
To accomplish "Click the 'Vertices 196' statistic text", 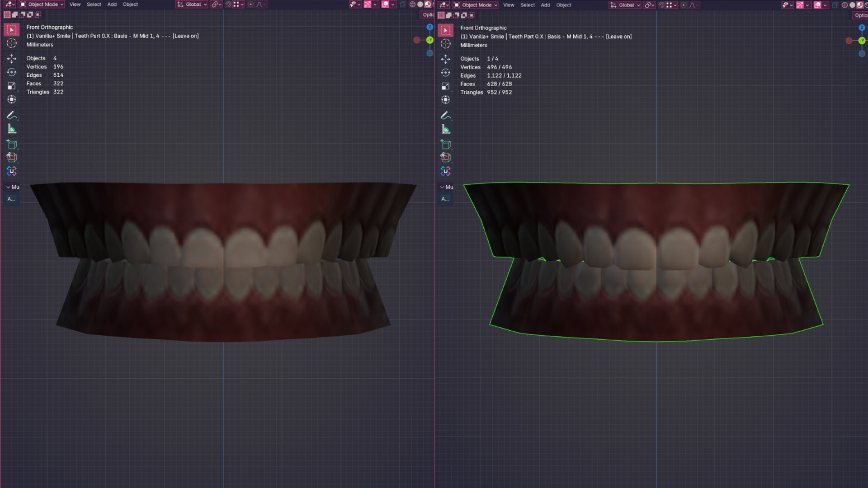I will [x=45, y=66].
